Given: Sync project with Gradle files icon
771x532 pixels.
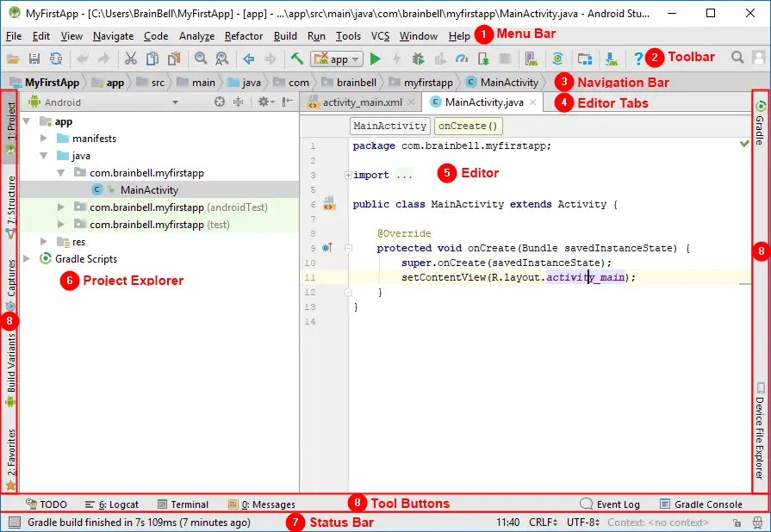Looking at the screenshot, I should (557, 59).
